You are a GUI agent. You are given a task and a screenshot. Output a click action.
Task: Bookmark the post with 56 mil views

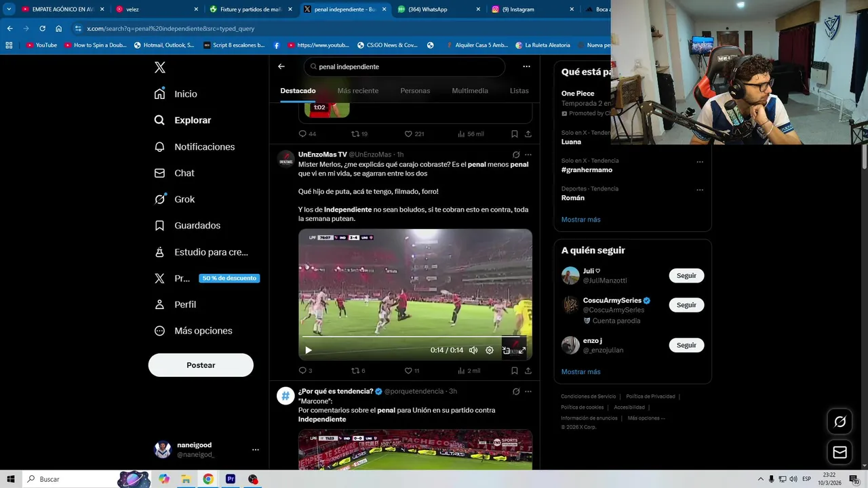[x=515, y=134]
